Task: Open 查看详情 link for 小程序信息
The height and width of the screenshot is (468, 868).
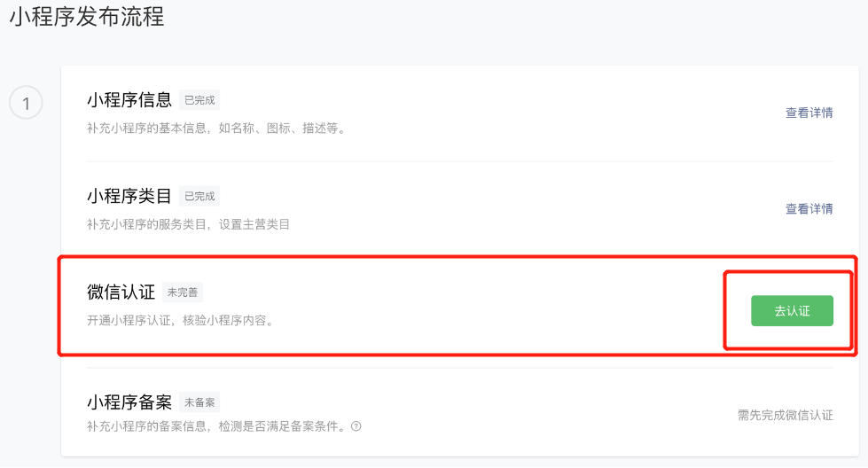Action: (x=809, y=113)
